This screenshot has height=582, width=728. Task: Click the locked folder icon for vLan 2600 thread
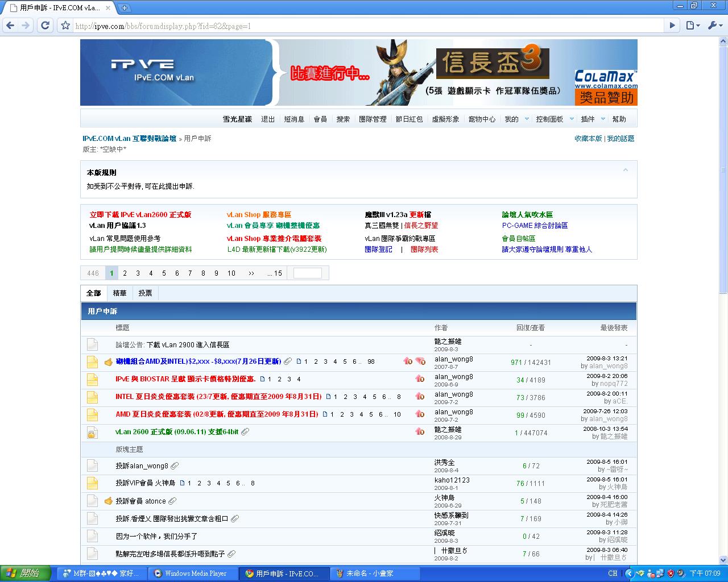(x=92, y=432)
